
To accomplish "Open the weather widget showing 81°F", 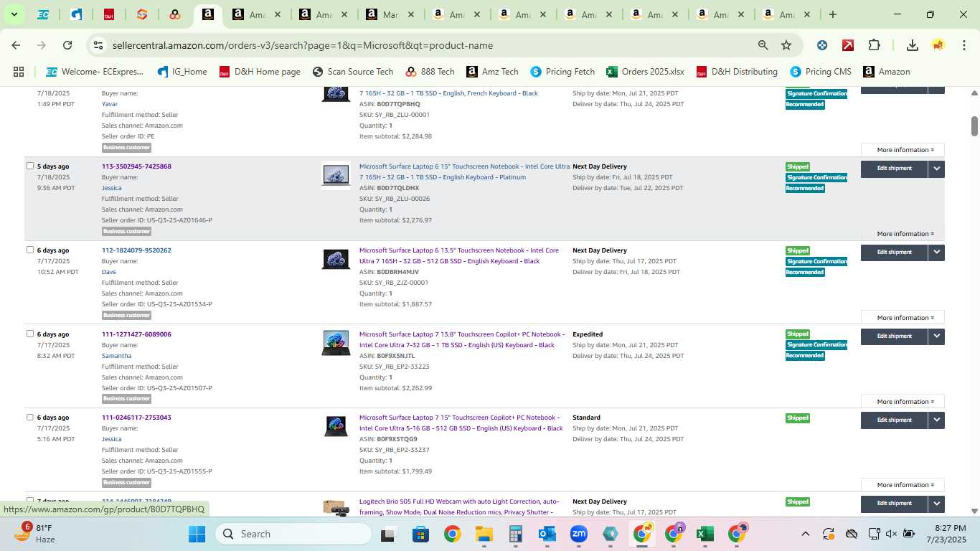I will [x=34, y=533].
